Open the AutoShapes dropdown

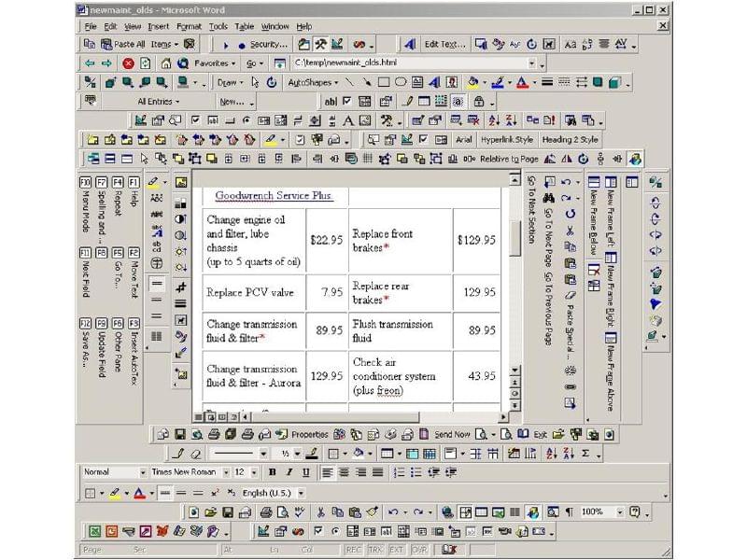313,82
